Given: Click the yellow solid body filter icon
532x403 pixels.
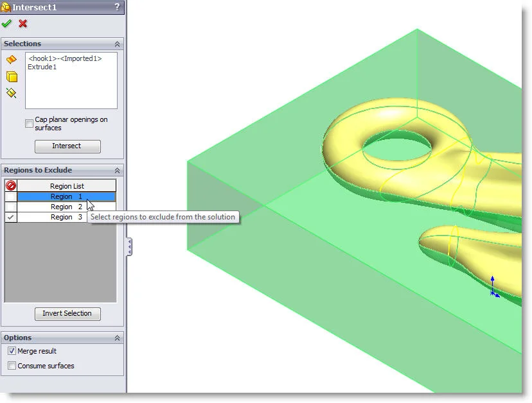Looking at the screenshot, I should pyautogui.click(x=12, y=77).
